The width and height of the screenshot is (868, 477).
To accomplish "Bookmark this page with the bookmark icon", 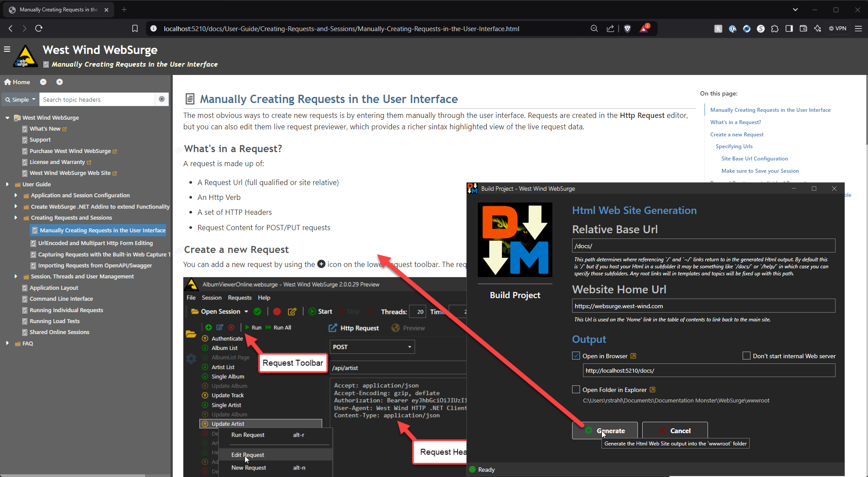I will [135, 28].
